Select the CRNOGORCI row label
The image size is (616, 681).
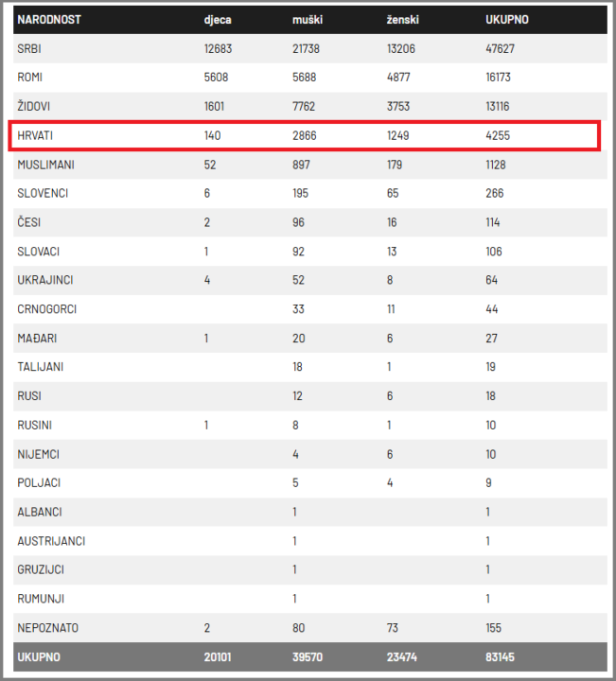point(46,308)
